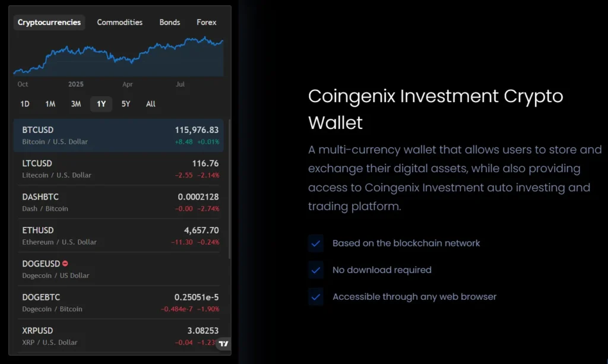Click the TradingView logo icon
The height and width of the screenshot is (364, 608).
[x=223, y=344]
